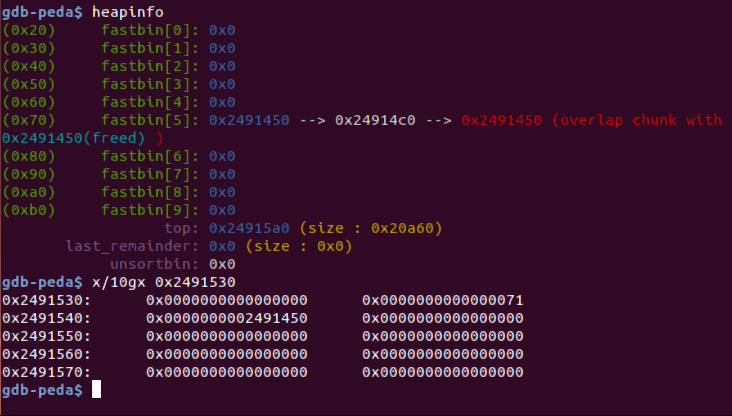Click the 0x2491570: address label

(x=46, y=372)
